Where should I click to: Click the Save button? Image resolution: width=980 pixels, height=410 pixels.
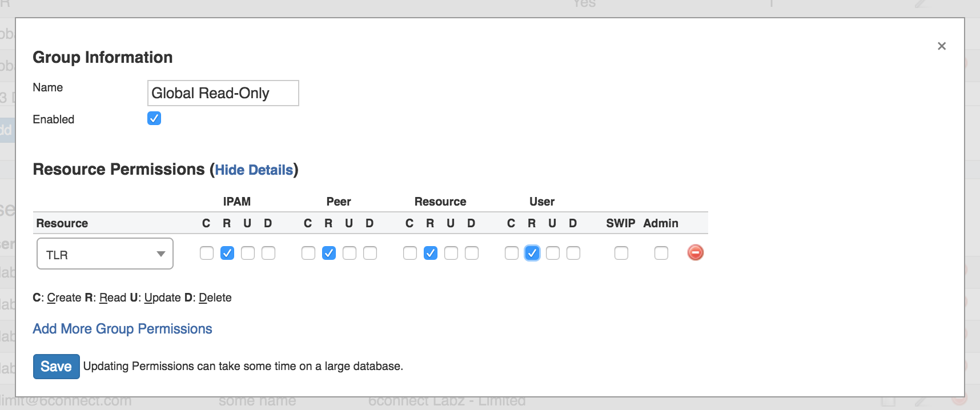56,367
